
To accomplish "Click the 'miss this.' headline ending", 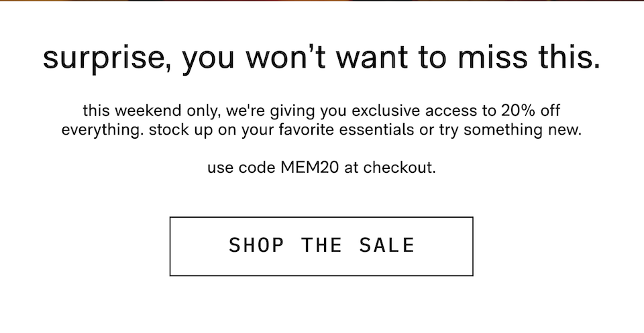I will pos(529,57).
